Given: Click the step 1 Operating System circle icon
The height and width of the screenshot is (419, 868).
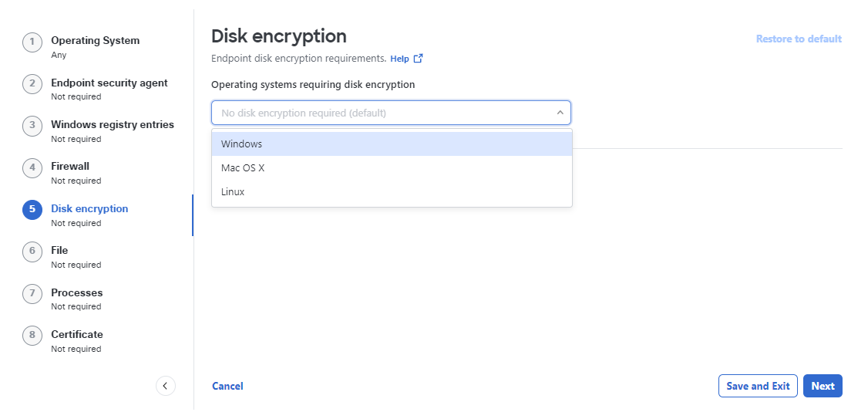Looking at the screenshot, I should click(32, 42).
